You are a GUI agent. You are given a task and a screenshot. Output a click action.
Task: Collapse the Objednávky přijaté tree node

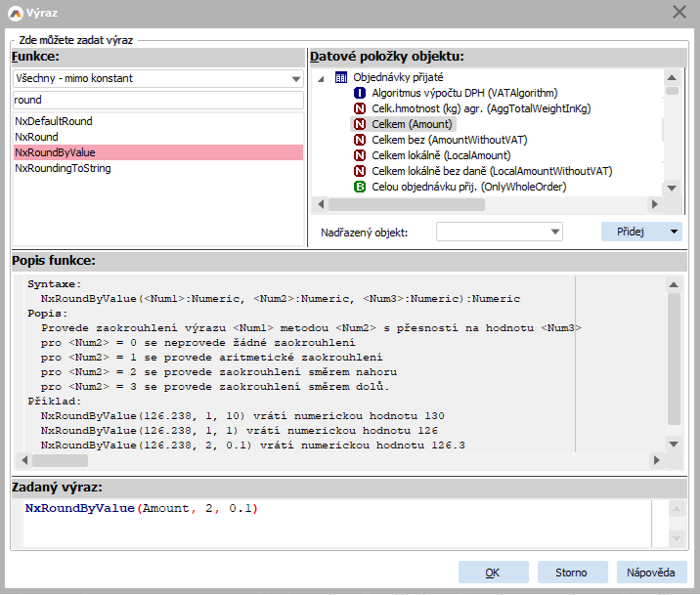(320, 77)
